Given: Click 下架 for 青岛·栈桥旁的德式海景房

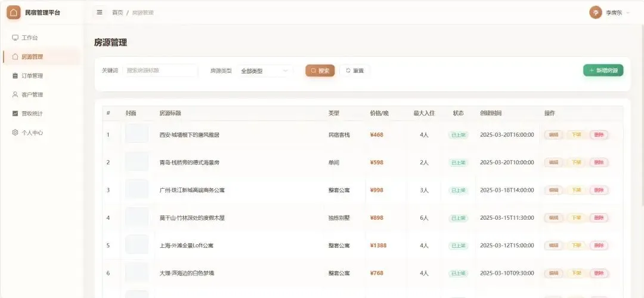Looking at the screenshot, I should tap(576, 162).
